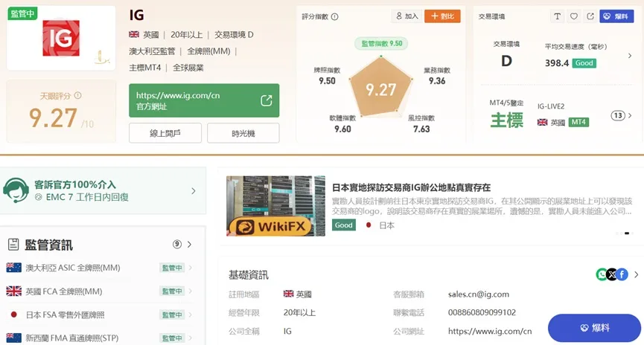Click the blue 爆料 button at top right

(x=616, y=16)
